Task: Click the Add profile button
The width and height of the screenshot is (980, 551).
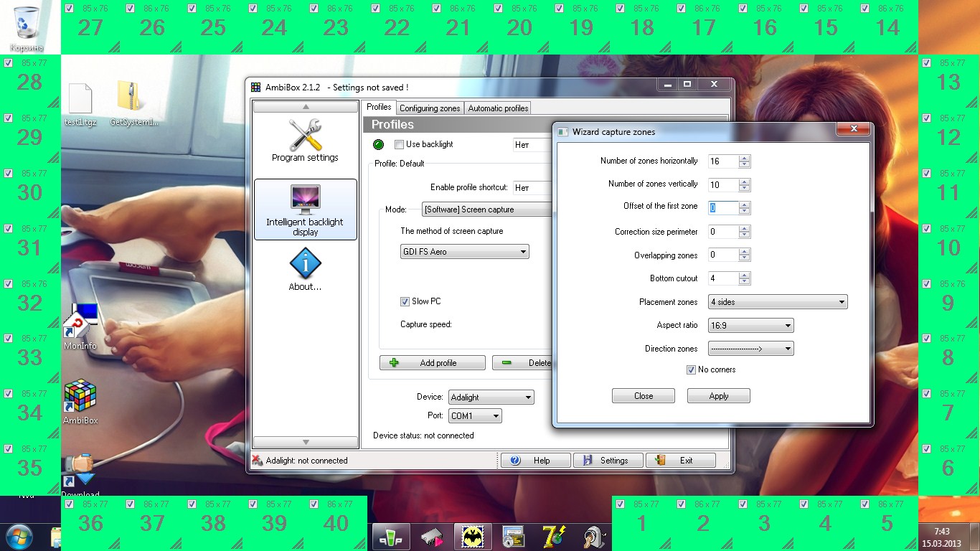Action: point(433,363)
